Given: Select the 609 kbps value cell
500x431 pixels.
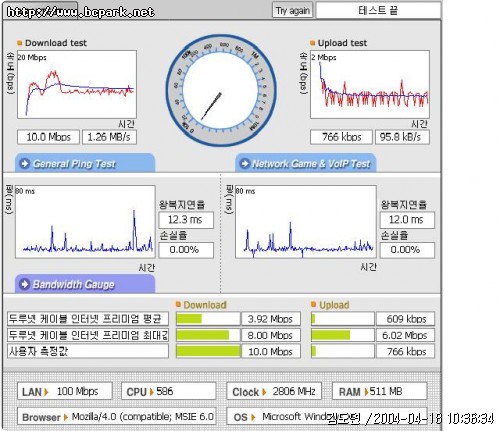Looking at the screenshot, I should 406,319.
